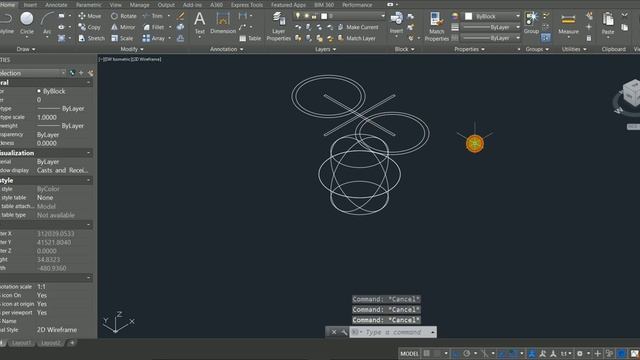
Task: Open command line customize wrench
Action: 344,332
